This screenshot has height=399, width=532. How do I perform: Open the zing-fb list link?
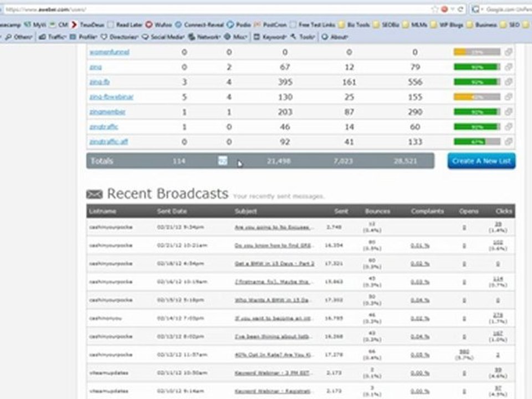[x=99, y=82]
